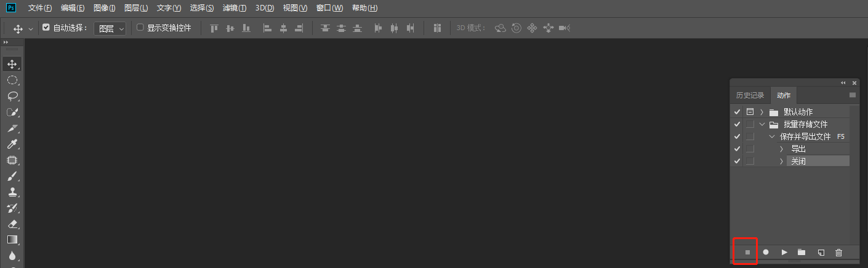This screenshot has width=868, height=268.
Task: Select the Eraser tool
Action: coord(12,224)
